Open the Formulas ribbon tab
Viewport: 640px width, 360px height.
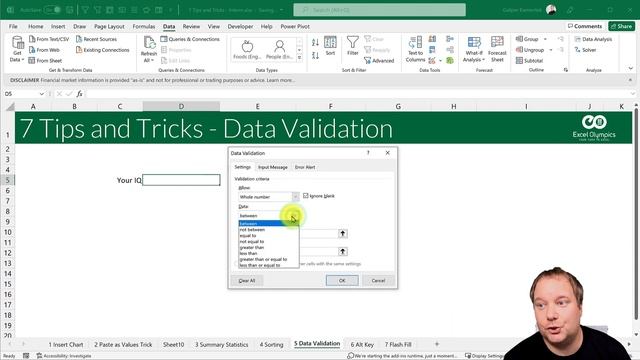144,27
